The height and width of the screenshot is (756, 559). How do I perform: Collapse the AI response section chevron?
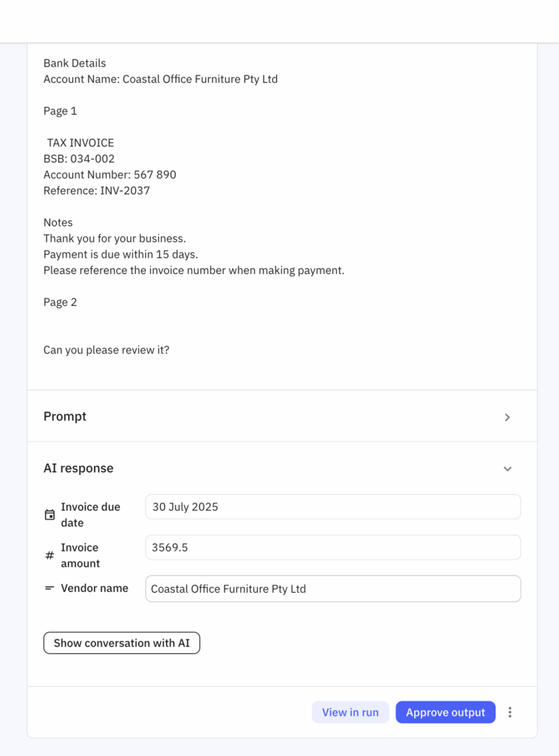[507, 469]
